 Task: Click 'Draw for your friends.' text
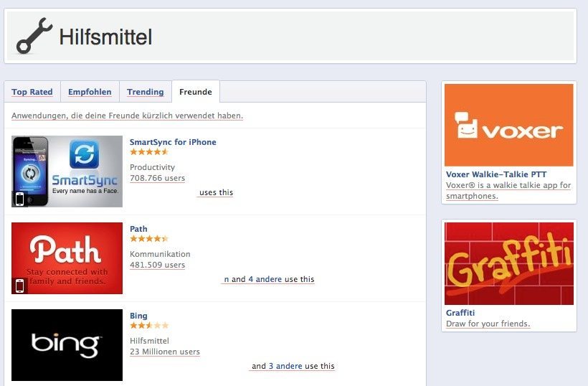[x=488, y=324]
